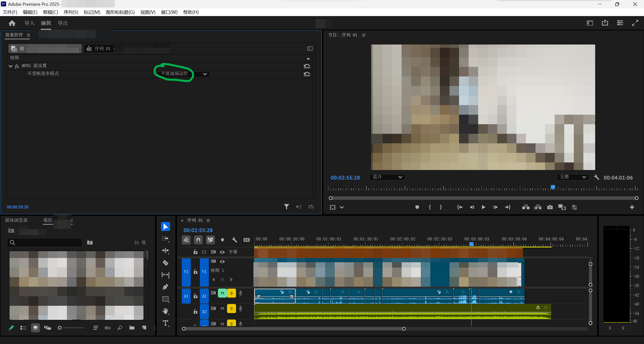Screen dimensions: 644x344
Task: Open the 序列(S) menu
Action: point(71,12)
